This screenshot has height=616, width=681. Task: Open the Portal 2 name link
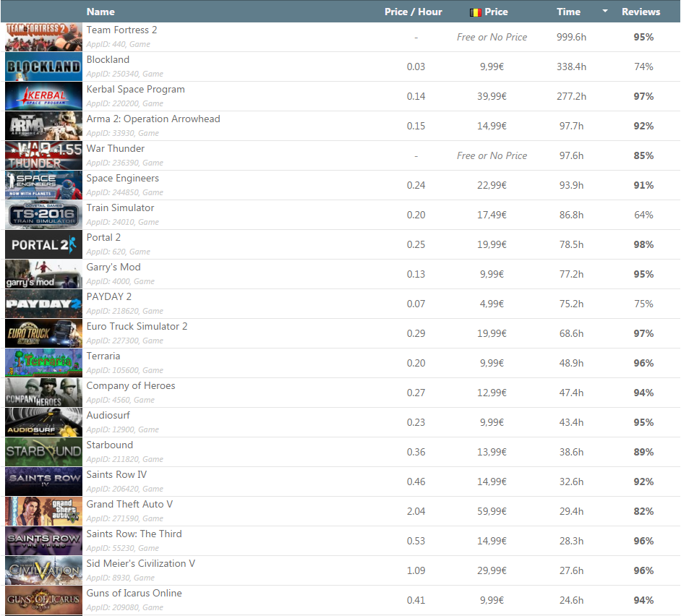point(103,238)
